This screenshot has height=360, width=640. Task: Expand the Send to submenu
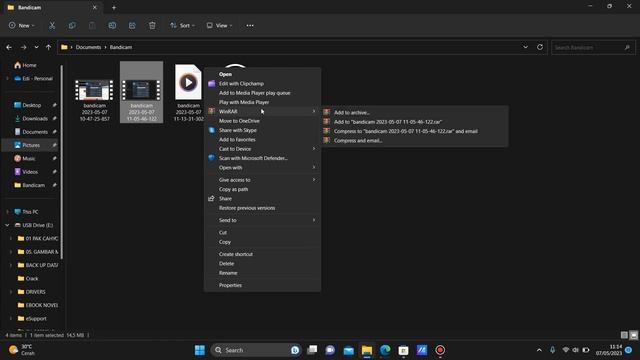pyautogui.click(x=262, y=220)
